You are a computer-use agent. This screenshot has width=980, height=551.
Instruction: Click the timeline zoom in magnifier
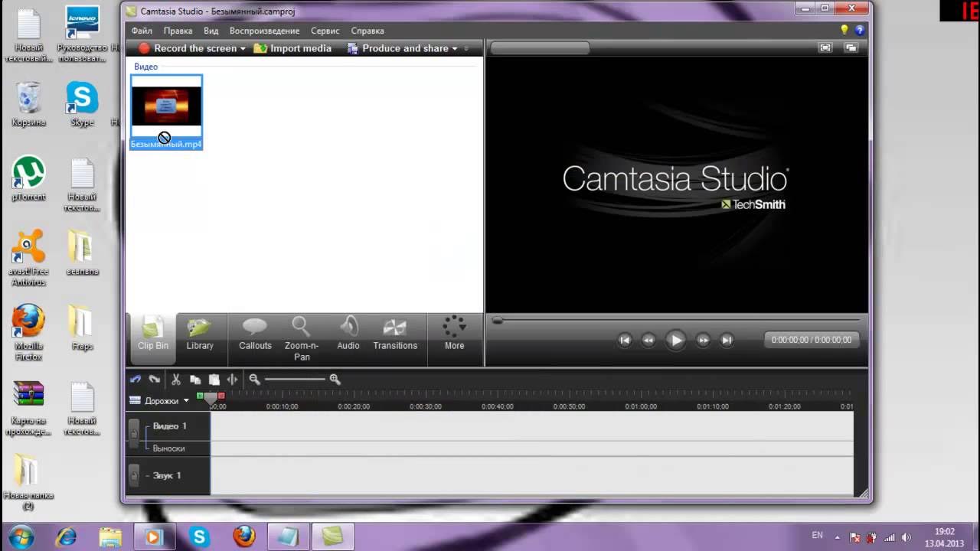[335, 379]
